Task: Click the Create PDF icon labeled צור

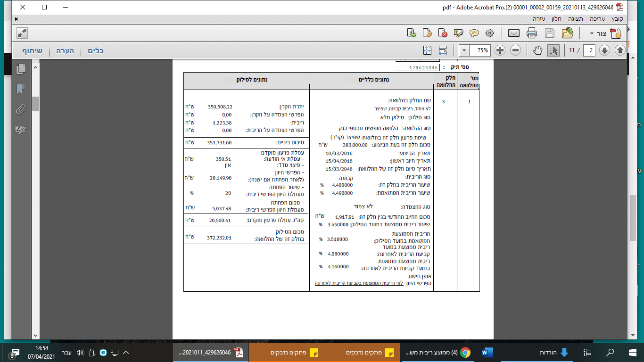Action: click(616, 33)
